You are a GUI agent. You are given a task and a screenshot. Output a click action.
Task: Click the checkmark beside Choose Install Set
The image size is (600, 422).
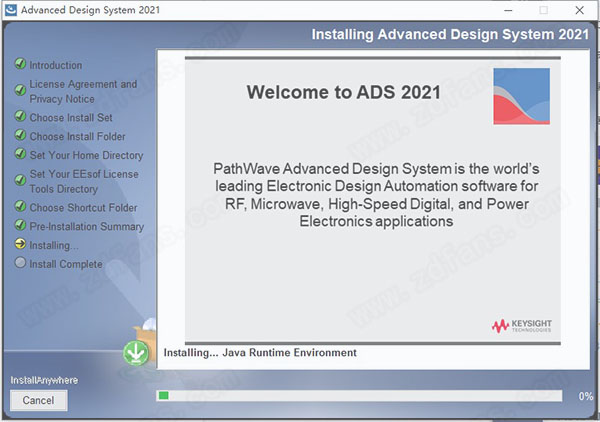(20, 116)
